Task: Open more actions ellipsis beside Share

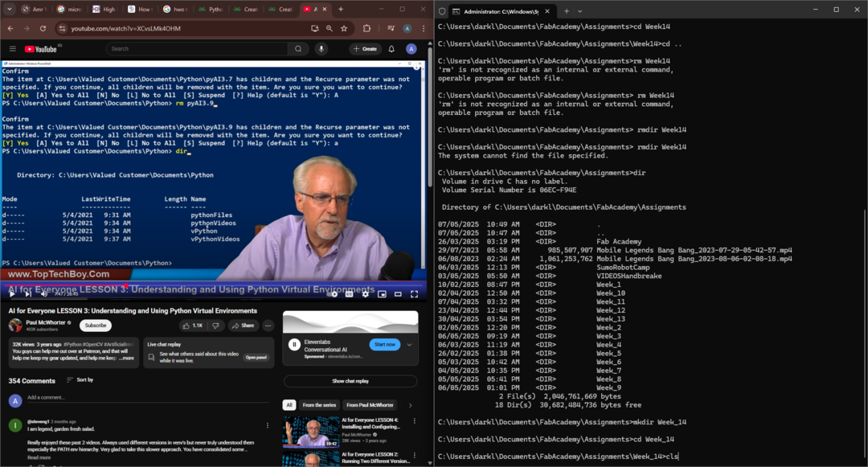Action: coord(268,326)
